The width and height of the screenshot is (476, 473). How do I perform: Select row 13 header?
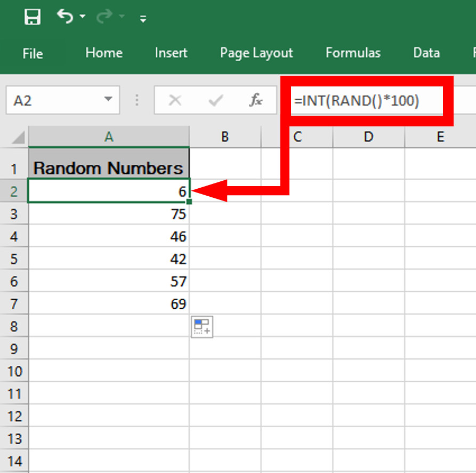pyautogui.click(x=14, y=439)
